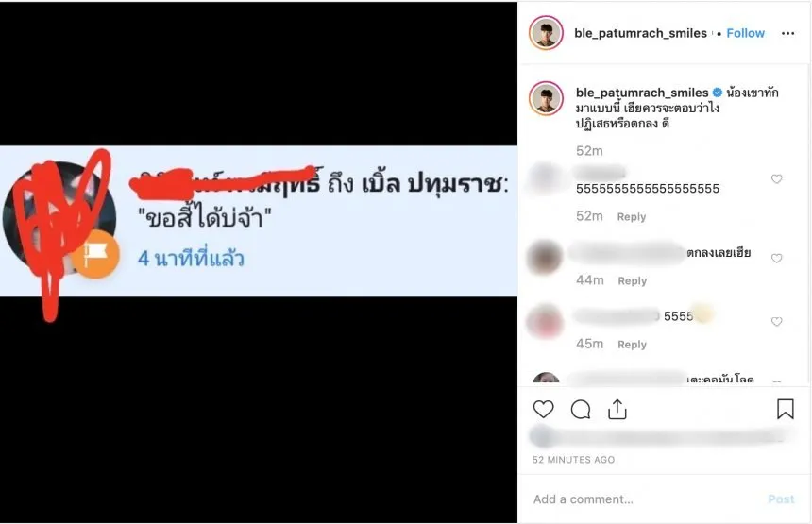Image resolution: width=812 pixels, height=524 pixels.
Task: Open header profile picture of ble_patumrach_smiles
Action: pyautogui.click(x=546, y=33)
